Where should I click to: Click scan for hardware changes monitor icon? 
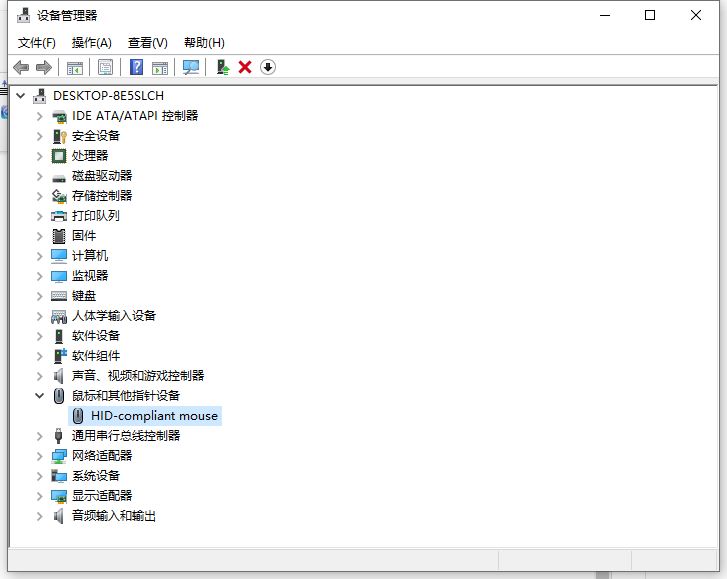[191, 67]
